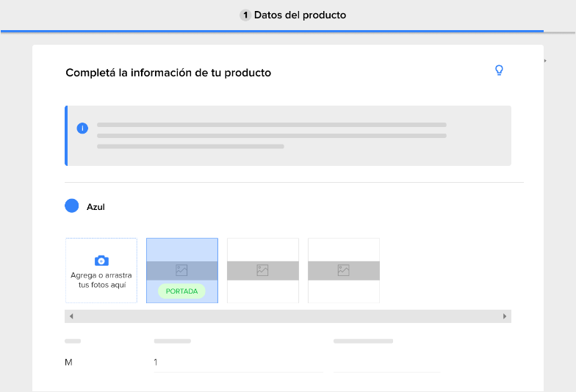Click the image placeholder icon in PORTADA thumbnail
The height and width of the screenshot is (392, 576).
181,270
